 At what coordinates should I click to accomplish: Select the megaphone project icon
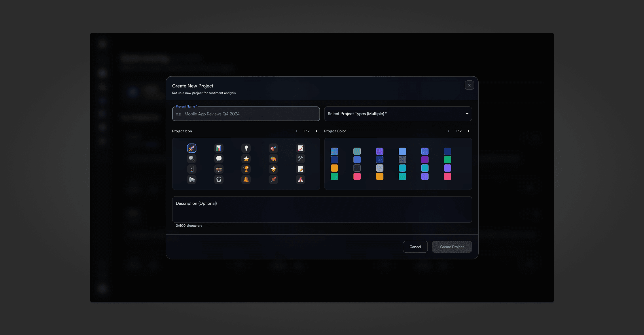click(x=191, y=180)
